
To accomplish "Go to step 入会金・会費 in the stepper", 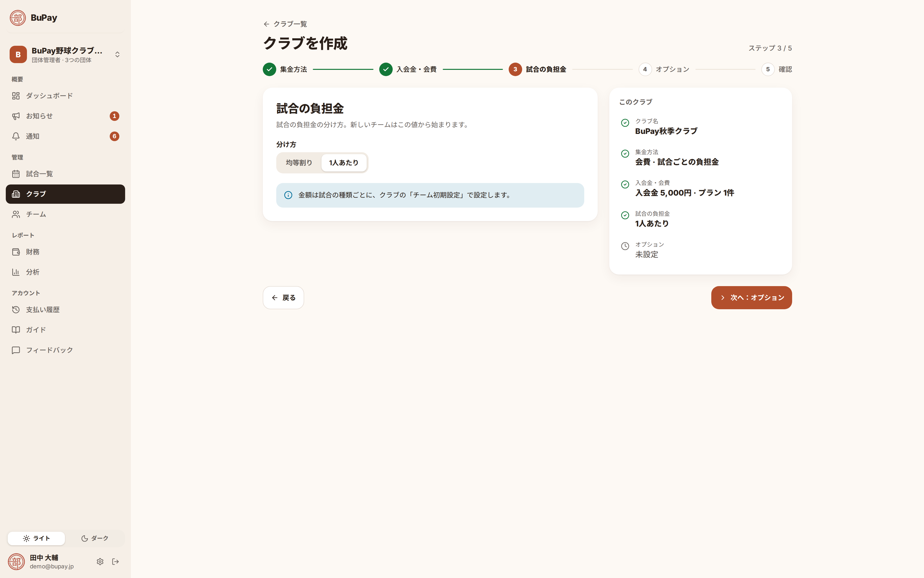I will 408,69.
